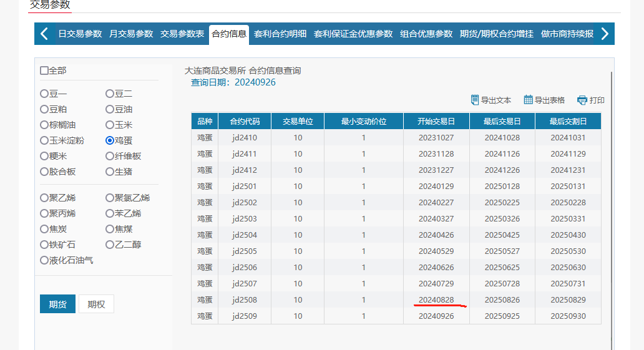Click the 20250225 last trading date
644x350 pixels.
[x=502, y=203]
